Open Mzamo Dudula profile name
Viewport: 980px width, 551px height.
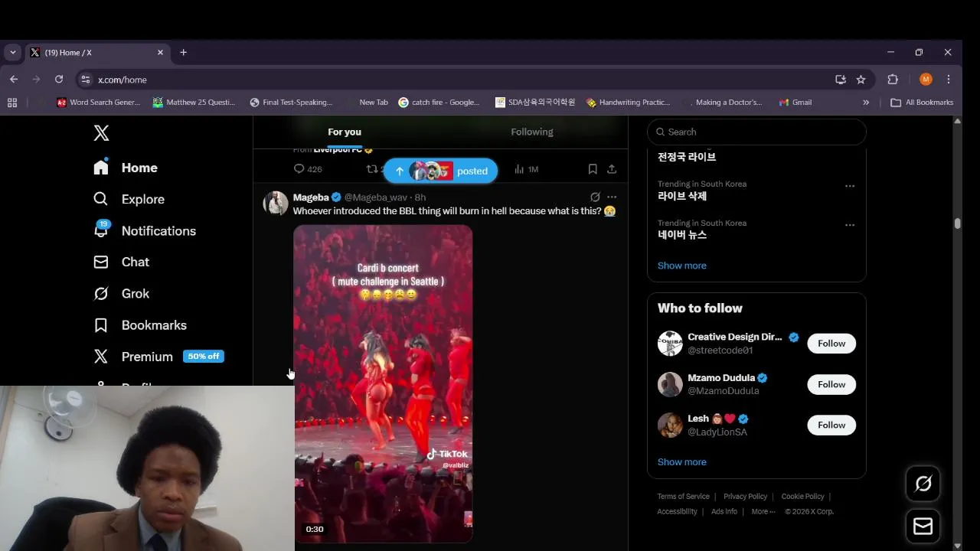pos(721,378)
